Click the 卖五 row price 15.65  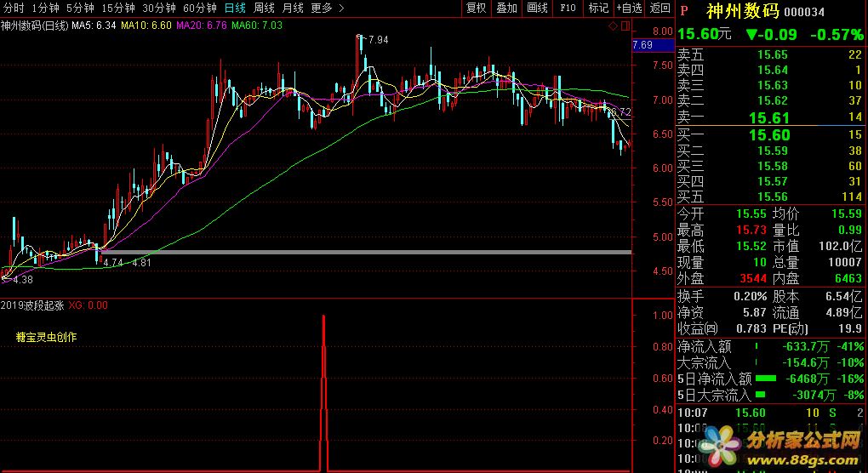click(772, 54)
